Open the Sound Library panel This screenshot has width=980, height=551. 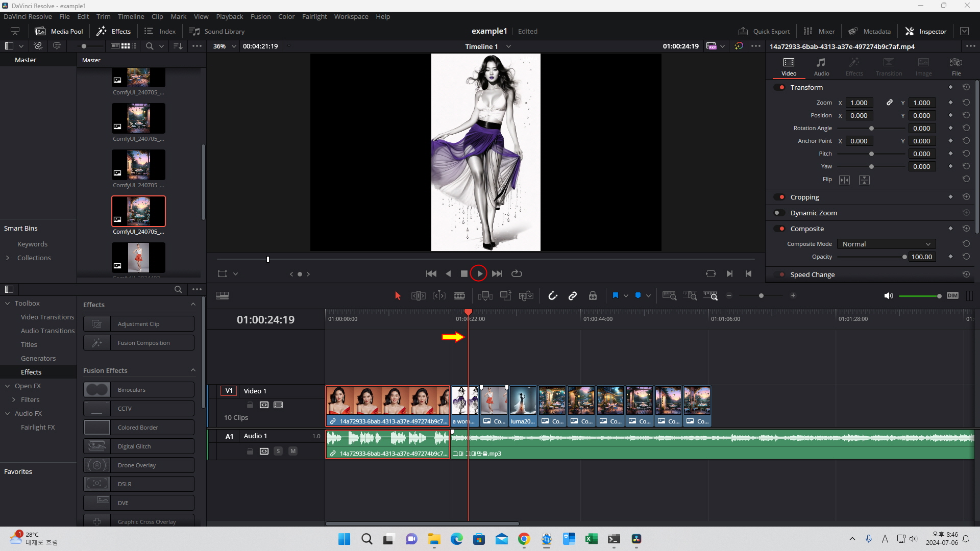coord(217,32)
